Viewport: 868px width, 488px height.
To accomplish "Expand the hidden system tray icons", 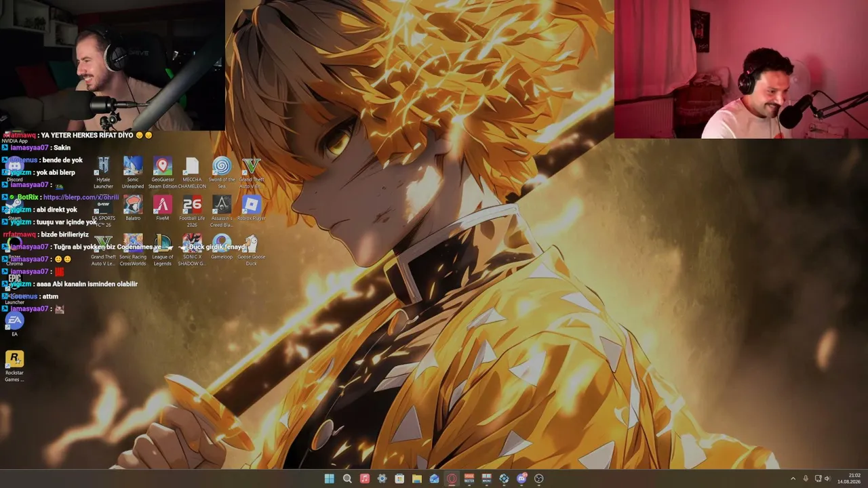I will click(793, 479).
